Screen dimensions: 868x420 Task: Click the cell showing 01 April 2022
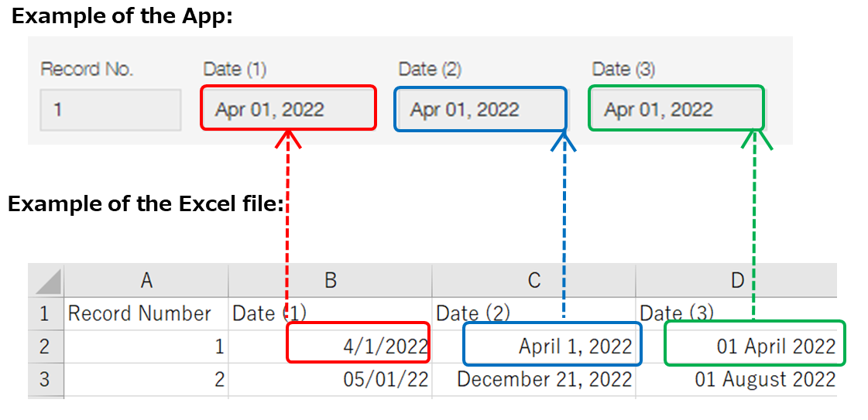point(753,346)
